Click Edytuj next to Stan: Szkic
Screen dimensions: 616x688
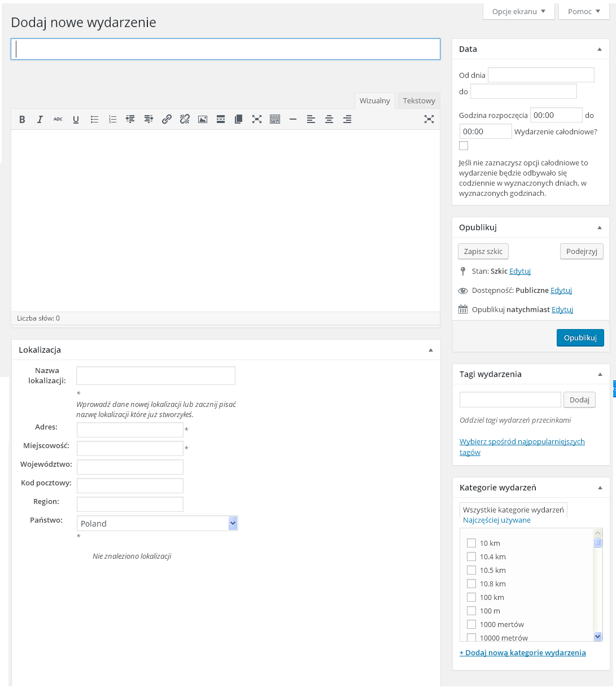(520, 271)
